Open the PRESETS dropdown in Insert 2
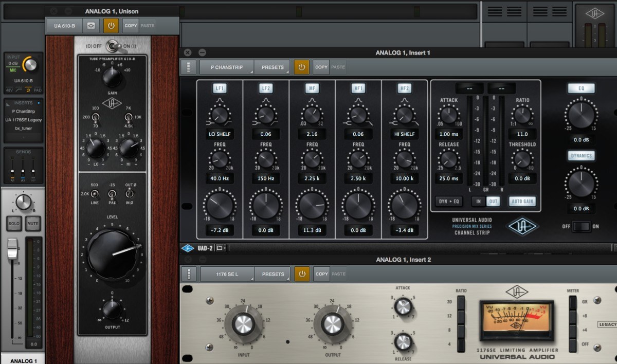The image size is (617, 364). tap(273, 274)
